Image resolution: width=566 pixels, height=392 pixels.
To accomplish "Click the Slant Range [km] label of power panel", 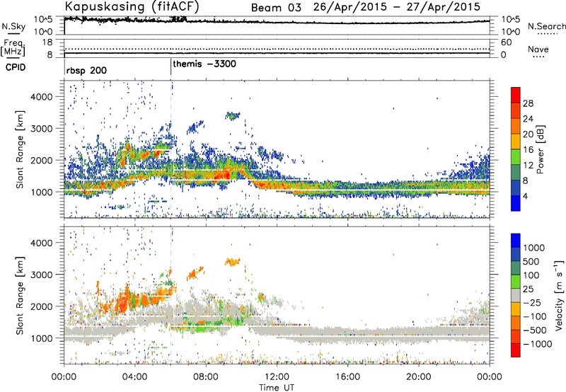I will click(20, 149).
